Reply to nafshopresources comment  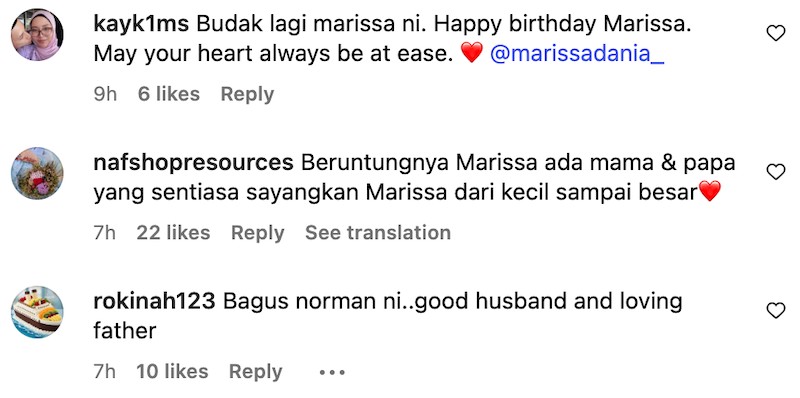click(x=257, y=233)
